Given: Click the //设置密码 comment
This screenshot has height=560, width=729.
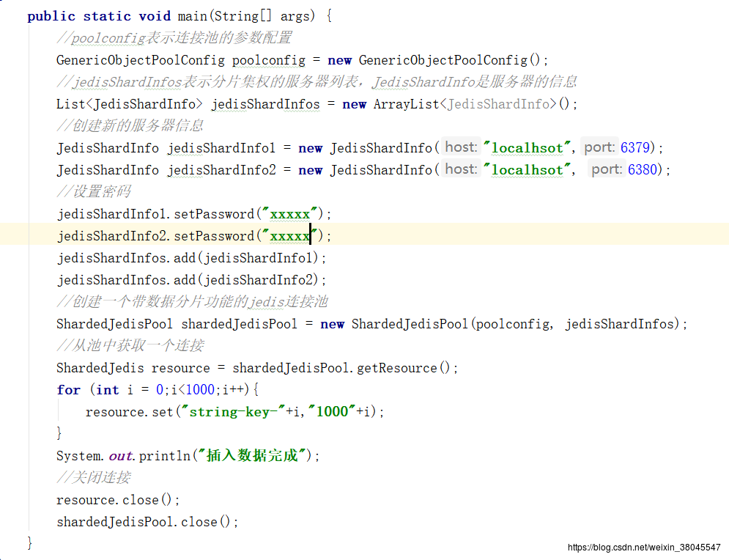Looking at the screenshot, I should 94,192.
